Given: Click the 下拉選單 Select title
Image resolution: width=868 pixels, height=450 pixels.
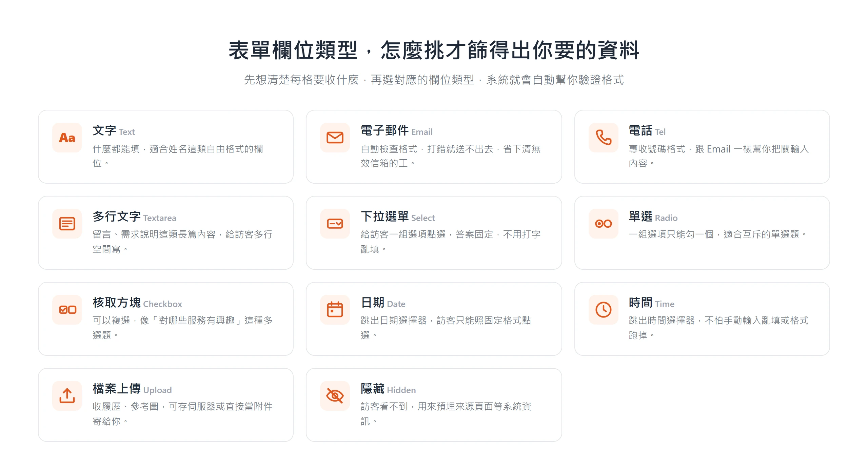Looking at the screenshot, I should (x=398, y=217).
